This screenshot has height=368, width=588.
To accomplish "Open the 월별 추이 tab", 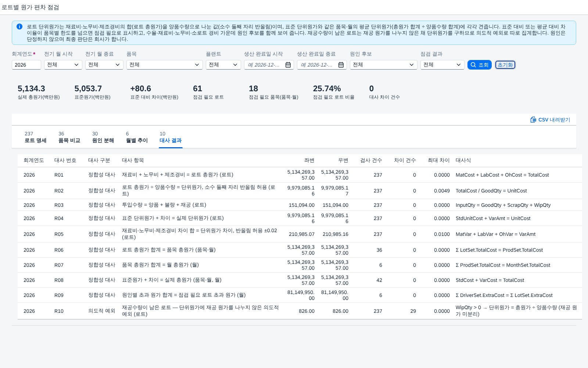I will pos(137,137).
